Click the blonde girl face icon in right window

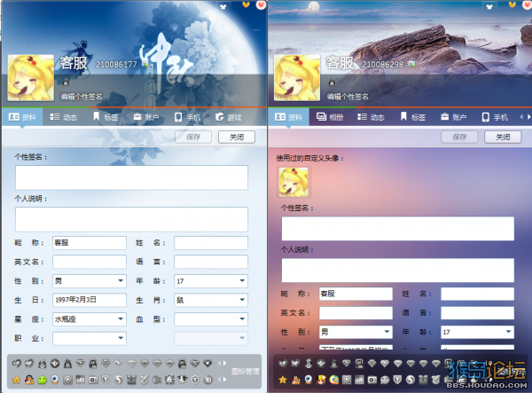321,380
